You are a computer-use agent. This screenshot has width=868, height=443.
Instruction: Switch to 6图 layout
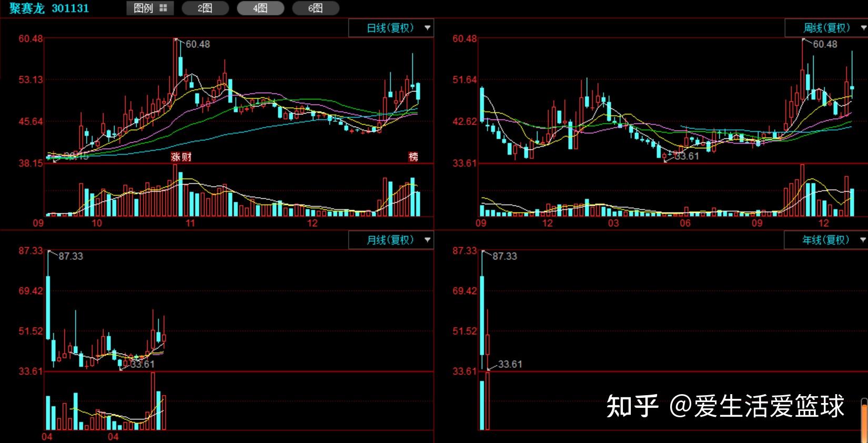pos(316,8)
